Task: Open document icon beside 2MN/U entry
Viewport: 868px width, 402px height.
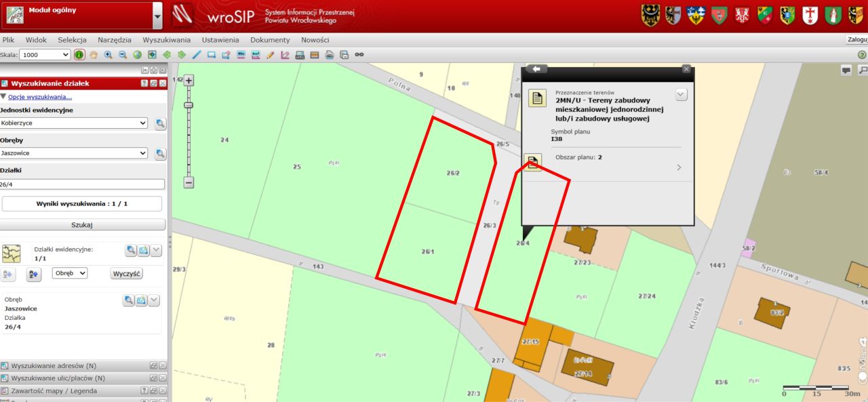Action: tap(537, 98)
